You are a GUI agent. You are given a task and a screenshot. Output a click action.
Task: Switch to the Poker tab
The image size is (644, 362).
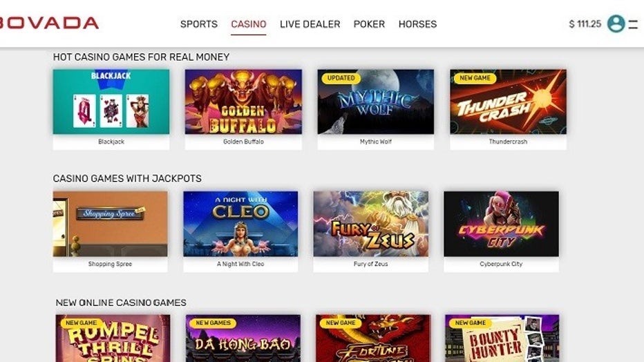click(369, 24)
